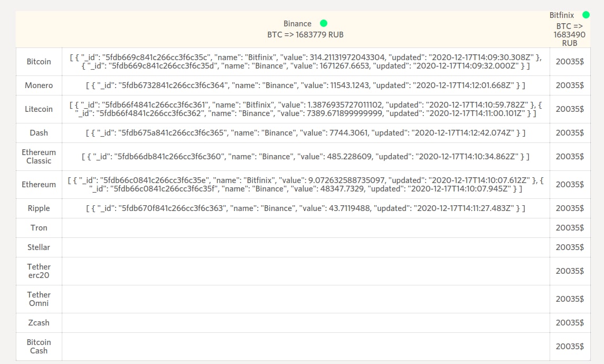Select the Bitcoin Cash row label

point(39,347)
